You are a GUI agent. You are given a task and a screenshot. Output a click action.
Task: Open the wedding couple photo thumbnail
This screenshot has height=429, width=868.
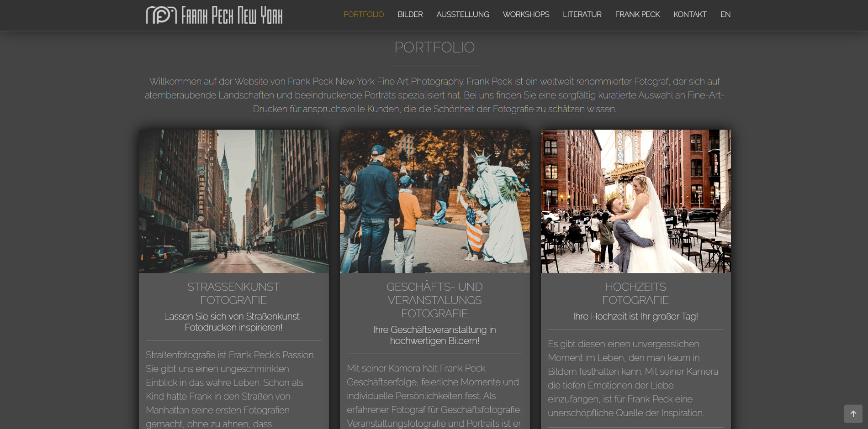(x=636, y=201)
